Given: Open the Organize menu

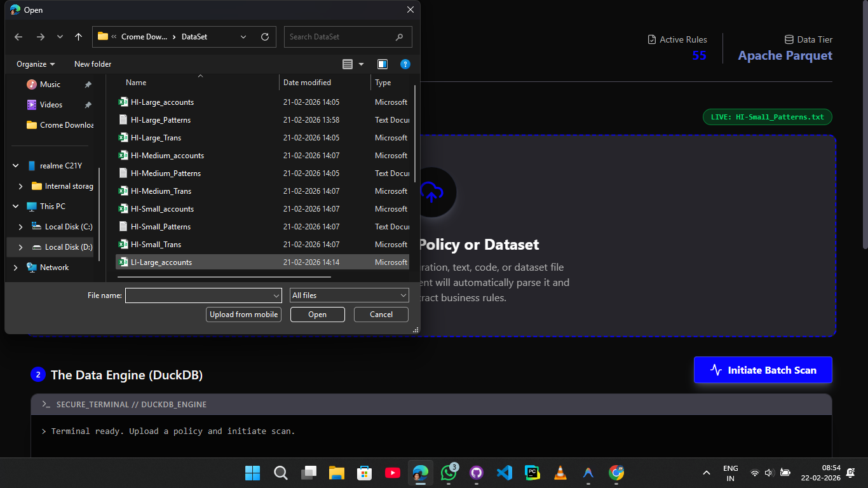Looking at the screenshot, I should pyautogui.click(x=36, y=64).
